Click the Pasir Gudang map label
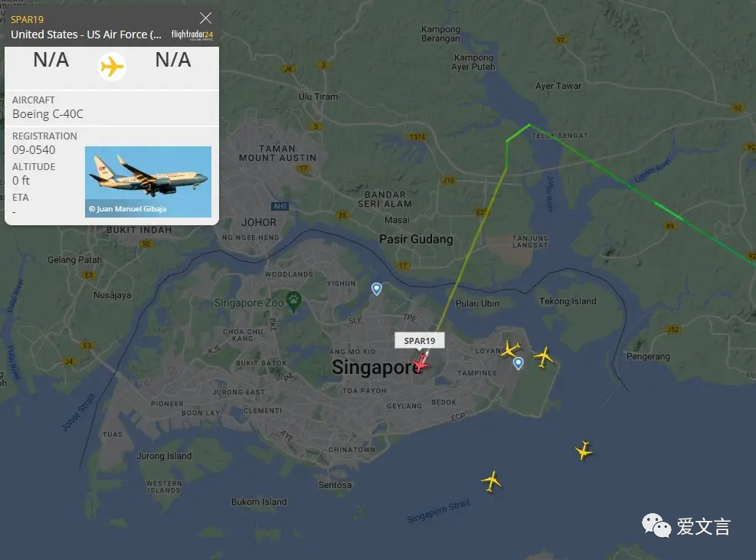Image resolution: width=756 pixels, height=560 pixels. coord(416,239)
